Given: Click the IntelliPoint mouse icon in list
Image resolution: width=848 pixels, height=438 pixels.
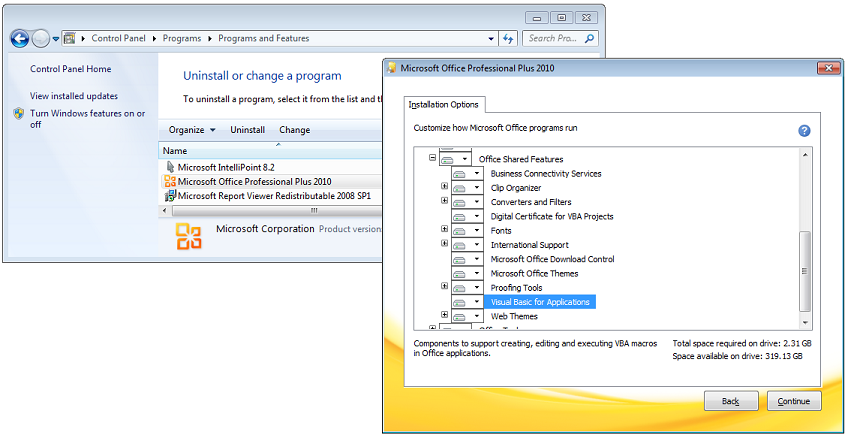Looking at the screenshot, I should pos(170,167).
